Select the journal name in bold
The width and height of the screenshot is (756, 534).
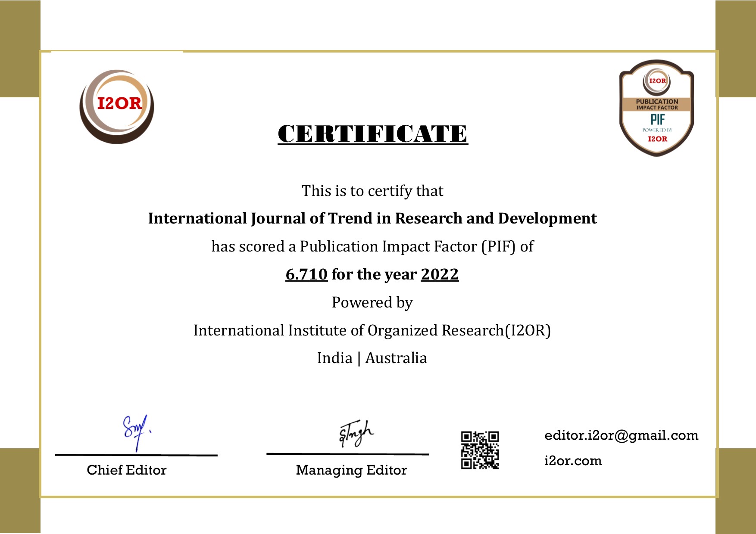pos(372,218)
